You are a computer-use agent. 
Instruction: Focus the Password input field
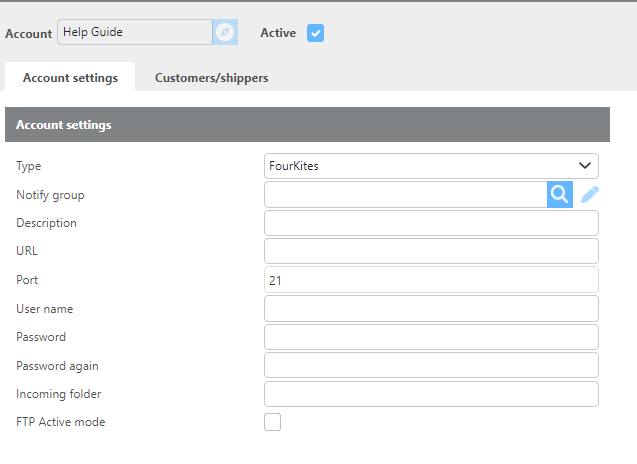coord(431,337)
